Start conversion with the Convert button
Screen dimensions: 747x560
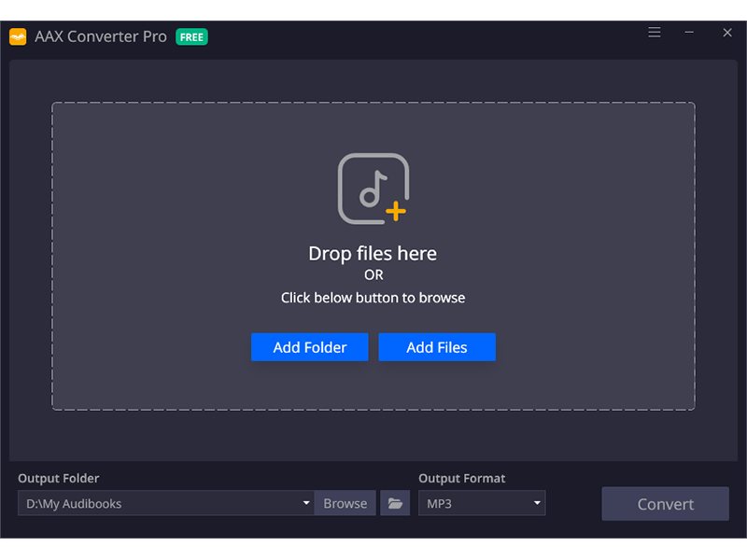click(x=665, y=504)
